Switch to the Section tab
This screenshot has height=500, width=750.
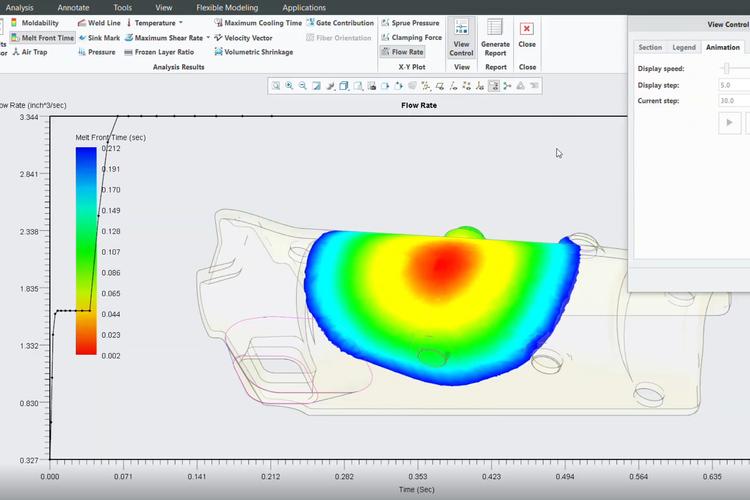pyautogui.click(x=650, y=47)
